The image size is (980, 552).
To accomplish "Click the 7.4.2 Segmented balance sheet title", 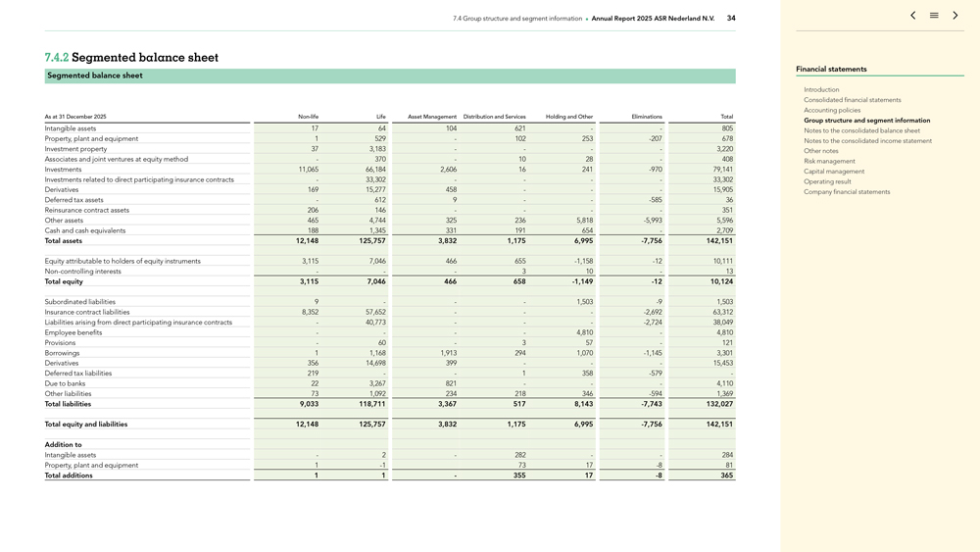I will tap(131, 58).
